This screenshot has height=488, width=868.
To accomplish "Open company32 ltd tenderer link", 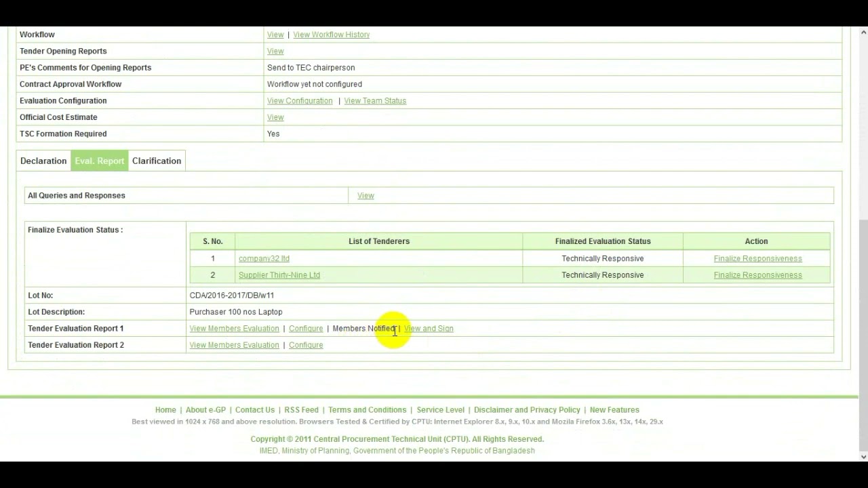I will tap(264, 258).
